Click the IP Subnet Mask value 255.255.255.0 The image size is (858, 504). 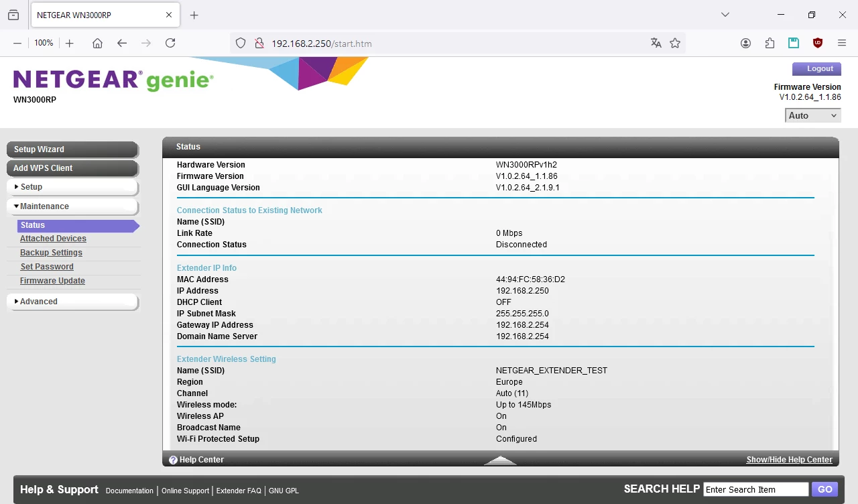tap(522, 314)
